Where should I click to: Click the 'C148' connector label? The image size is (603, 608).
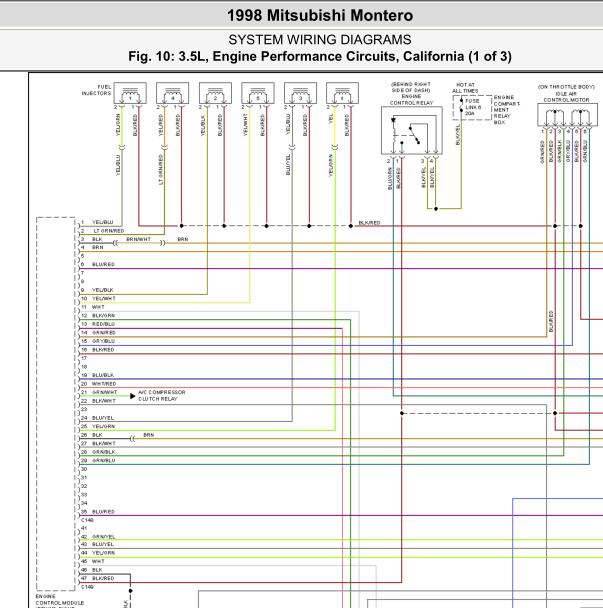(87, 520)
